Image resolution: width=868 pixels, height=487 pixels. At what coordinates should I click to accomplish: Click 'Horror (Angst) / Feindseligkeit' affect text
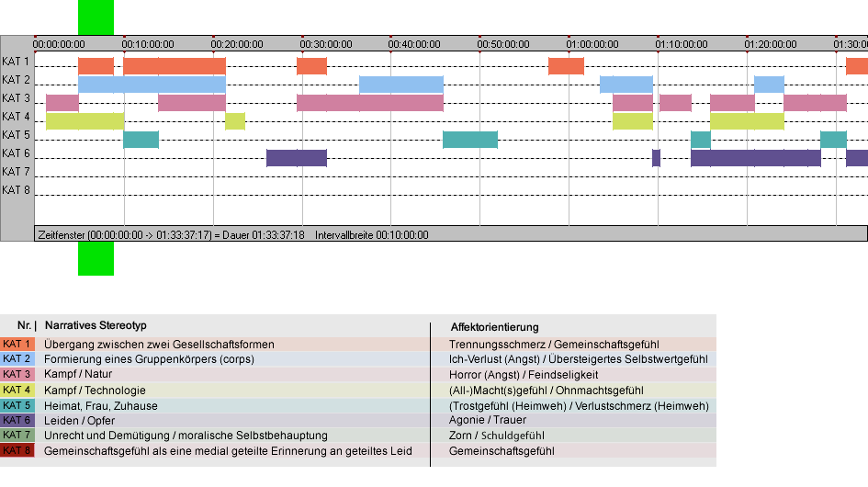pos(524,375)
